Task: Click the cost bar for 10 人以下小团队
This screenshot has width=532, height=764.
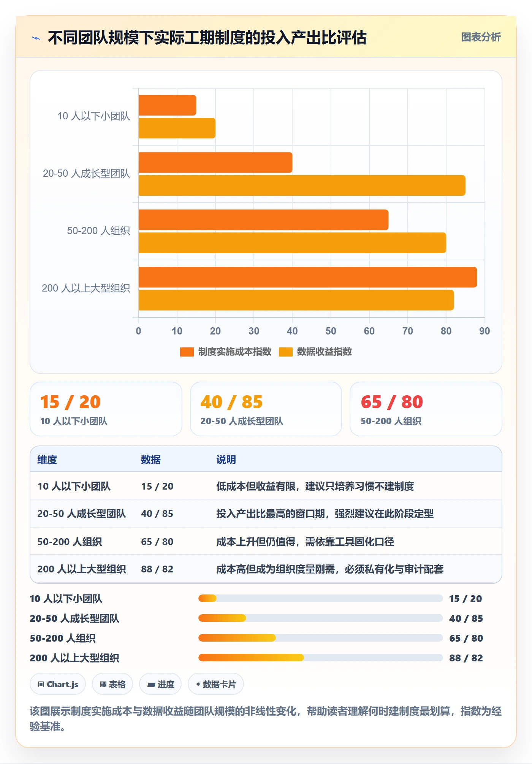Action: click(x=168, y=105)
